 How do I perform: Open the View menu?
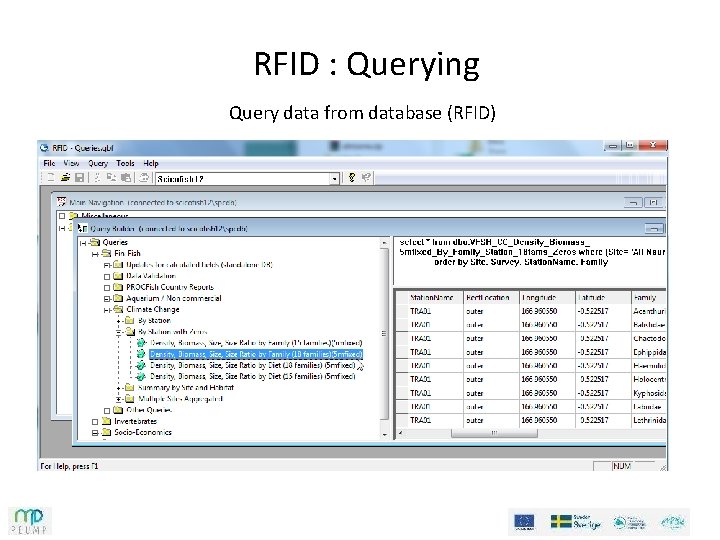pyautogui.click(x=71, y=163)
